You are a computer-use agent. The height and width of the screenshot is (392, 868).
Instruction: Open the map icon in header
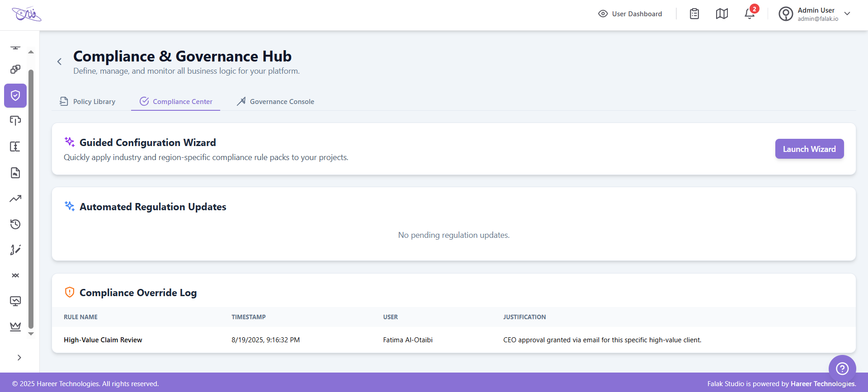722,14
